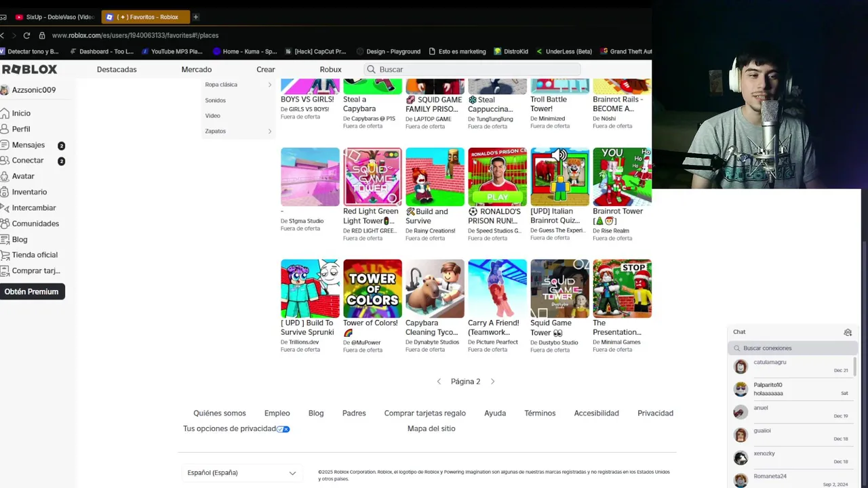Open the Mapa del sitio link
868x488 pixels.
pos(431,429)
